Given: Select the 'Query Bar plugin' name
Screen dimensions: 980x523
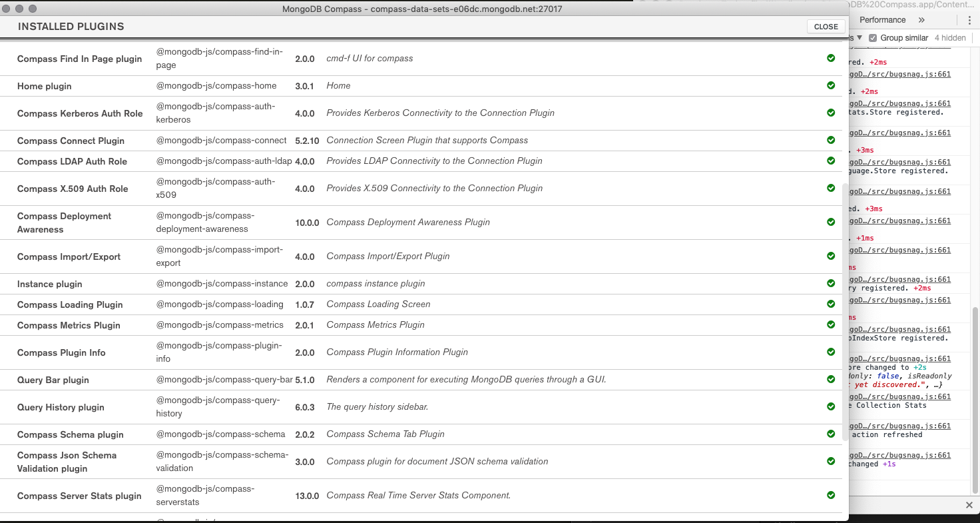Looking at the screenshot, I should pyautogui.click(x=53, y=380).
